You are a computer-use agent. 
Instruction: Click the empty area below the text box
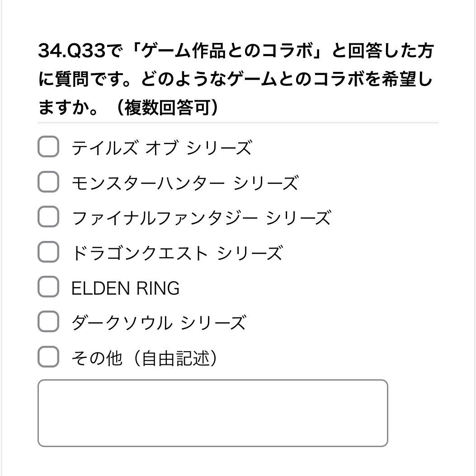(238, 461)
